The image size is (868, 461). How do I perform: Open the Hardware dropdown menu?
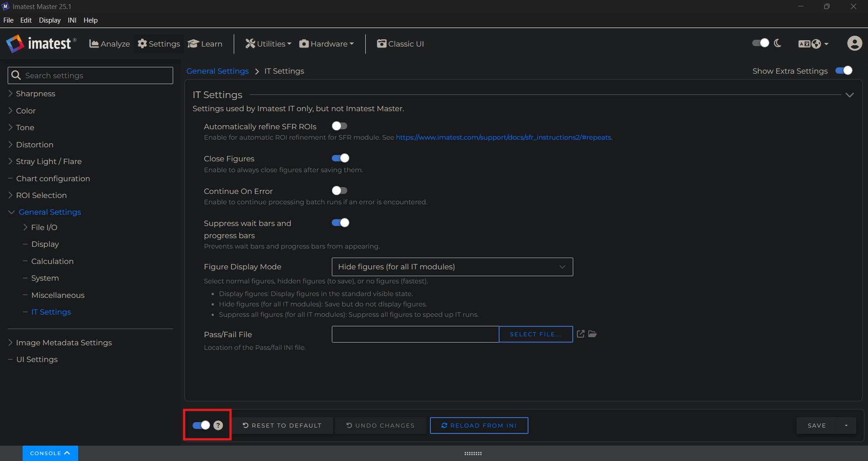pos(326,44)
